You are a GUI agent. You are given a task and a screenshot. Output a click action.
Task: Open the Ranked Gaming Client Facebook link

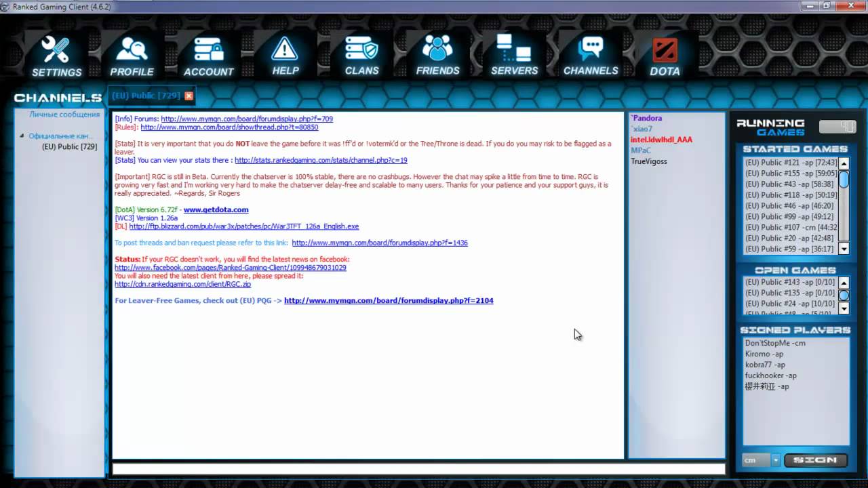[231, 268]
